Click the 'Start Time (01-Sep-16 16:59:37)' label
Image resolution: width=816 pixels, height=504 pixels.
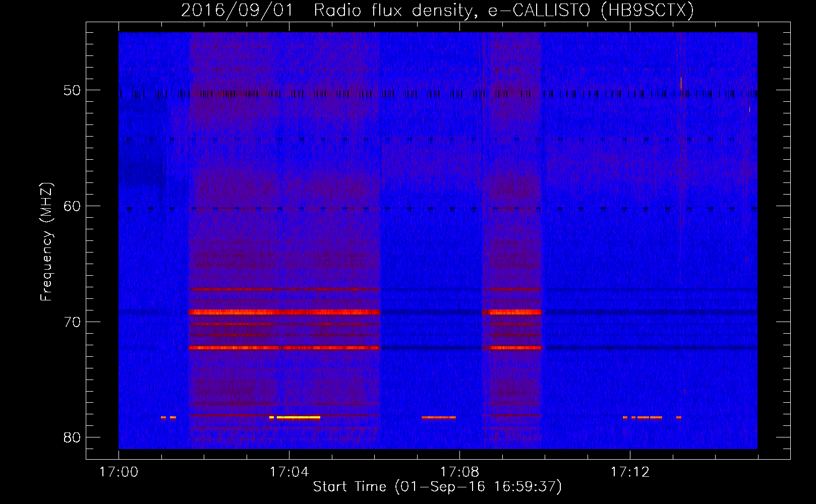tap(437, 487)
